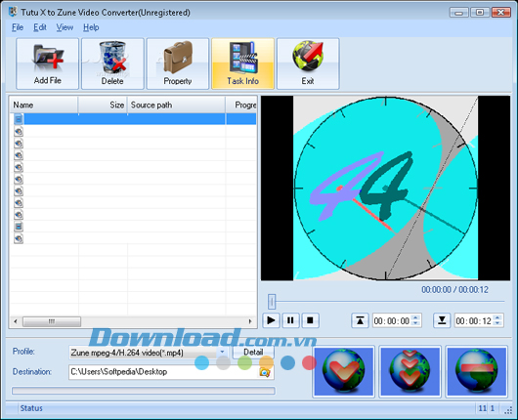Decrease the end time with down arrow
Screen dimensions: 518x420
497,324
